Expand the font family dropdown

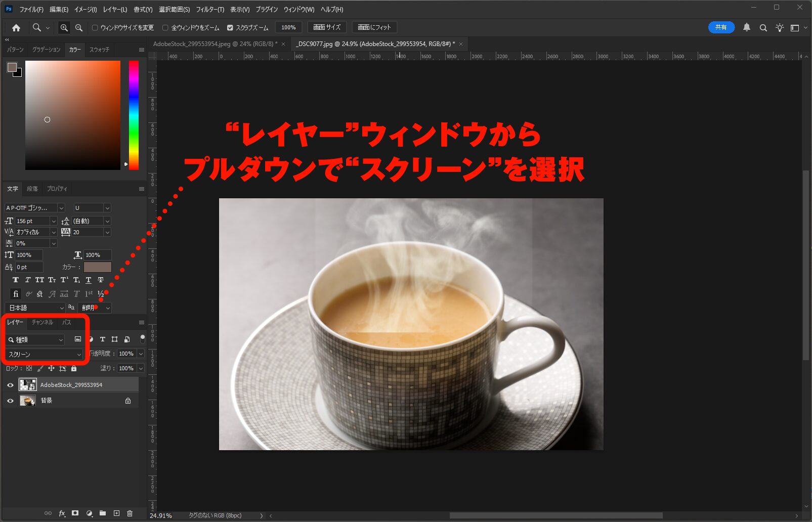click(61, 208)
